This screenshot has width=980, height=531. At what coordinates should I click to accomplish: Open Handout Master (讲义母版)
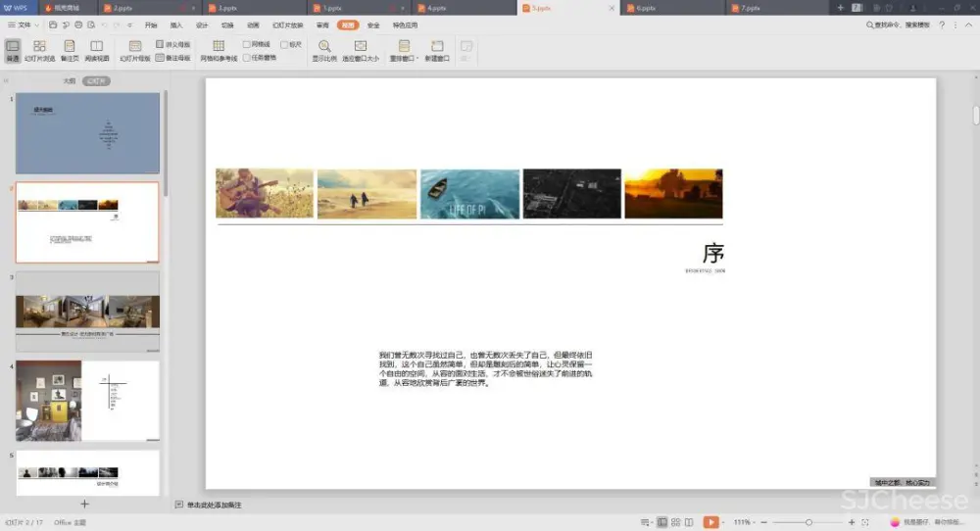click(x=173, y=44)
